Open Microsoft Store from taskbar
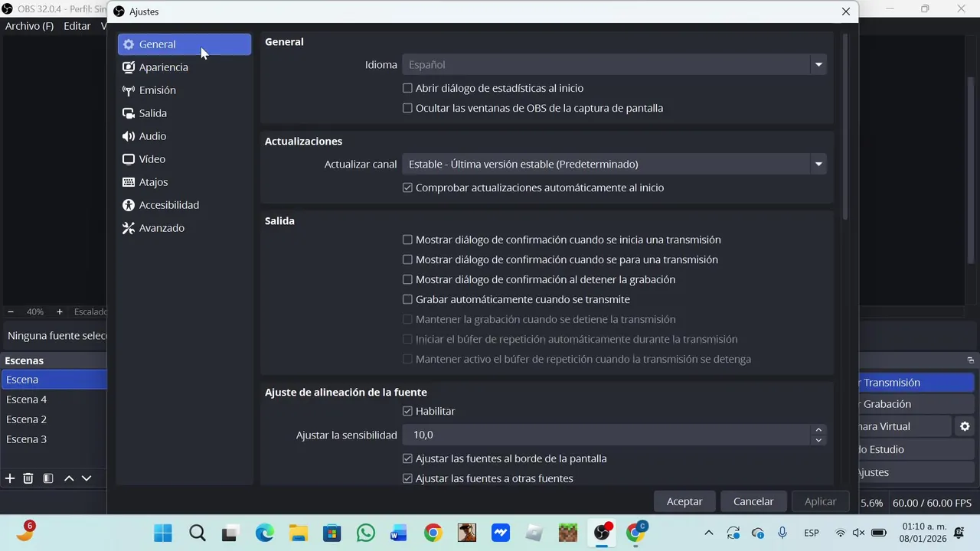The image size is (980, 551). tap(332, 533)
